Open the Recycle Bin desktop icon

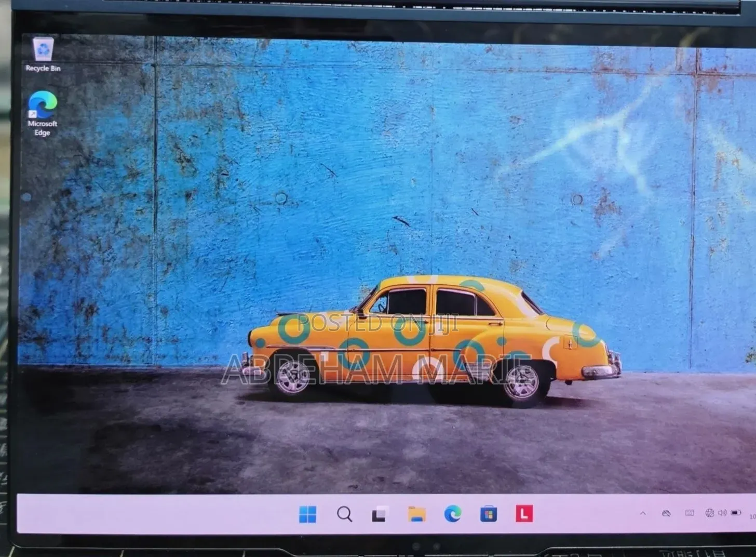click(x=43, y=55)
